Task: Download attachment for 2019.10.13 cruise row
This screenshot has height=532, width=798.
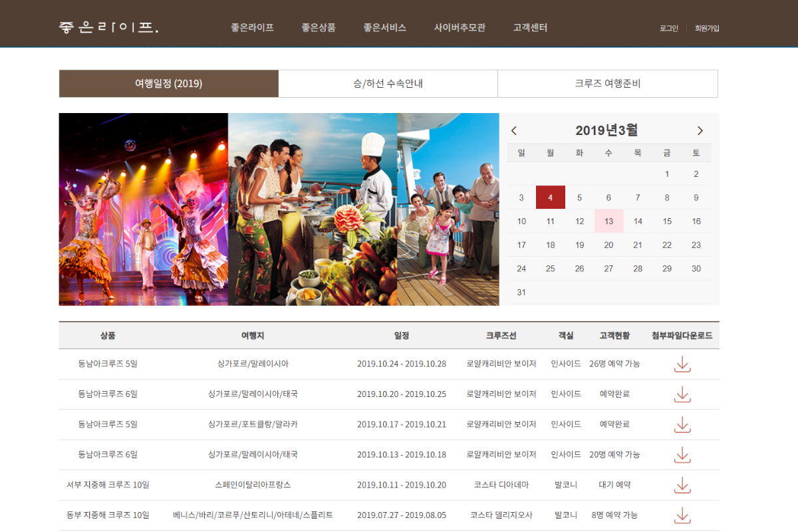Action: pos(682,455)
